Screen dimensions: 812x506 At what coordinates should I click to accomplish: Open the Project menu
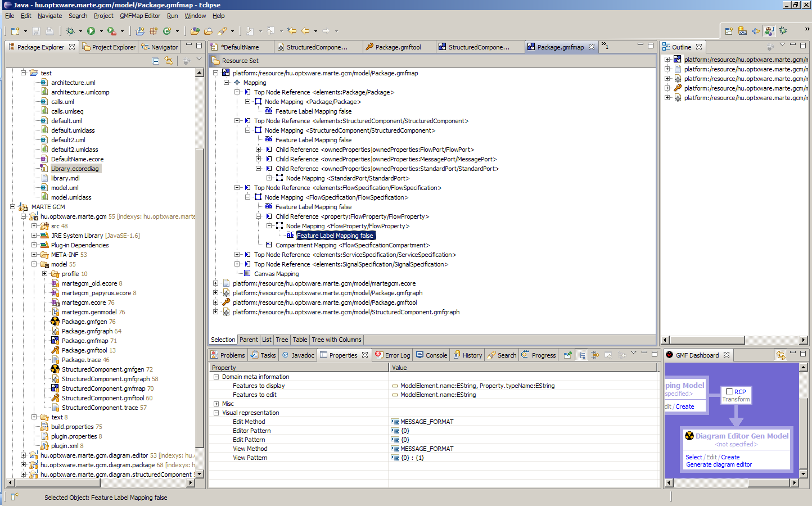coord(103,16)
